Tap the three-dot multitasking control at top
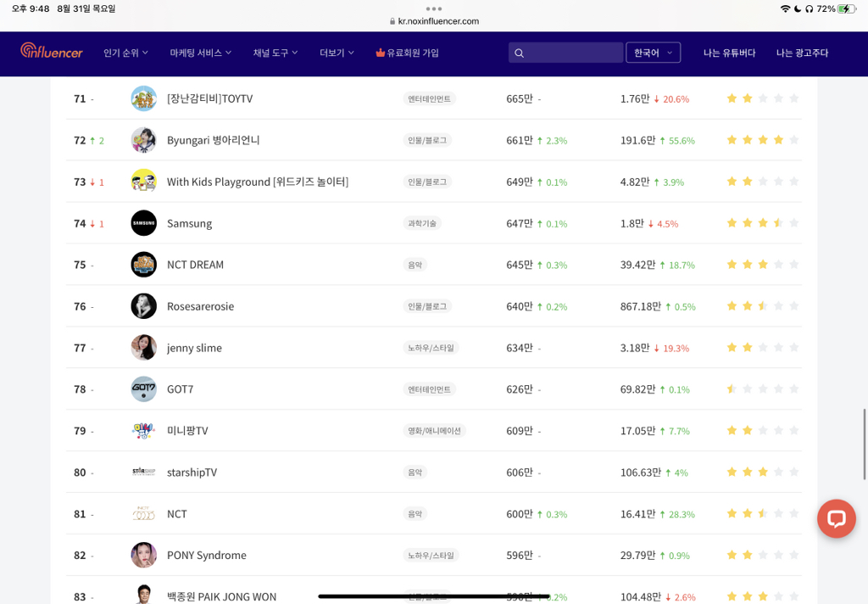Viewport: 868px width, 604px height. pos(434,8)
